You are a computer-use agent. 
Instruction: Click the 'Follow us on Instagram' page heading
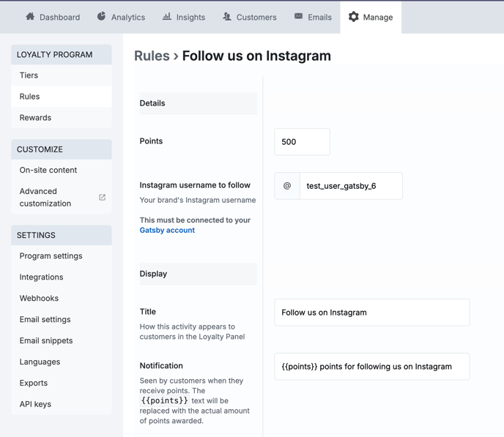(x=256, y=56)
